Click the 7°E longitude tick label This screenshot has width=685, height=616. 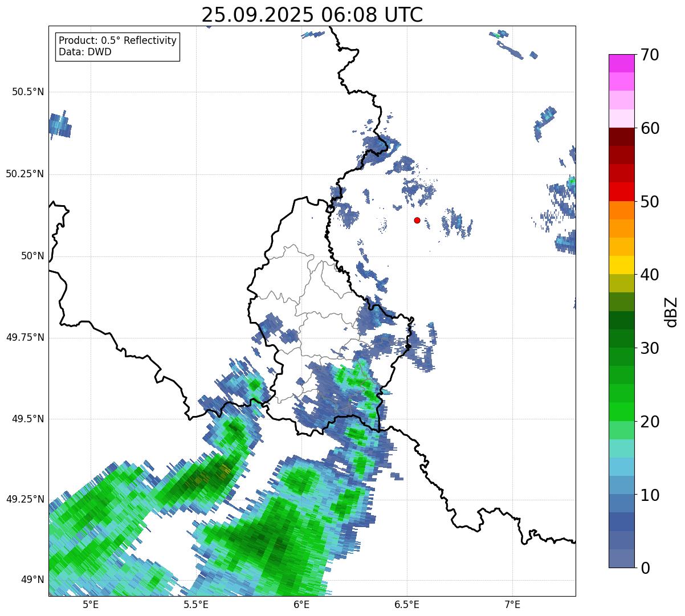click(512, 605)
